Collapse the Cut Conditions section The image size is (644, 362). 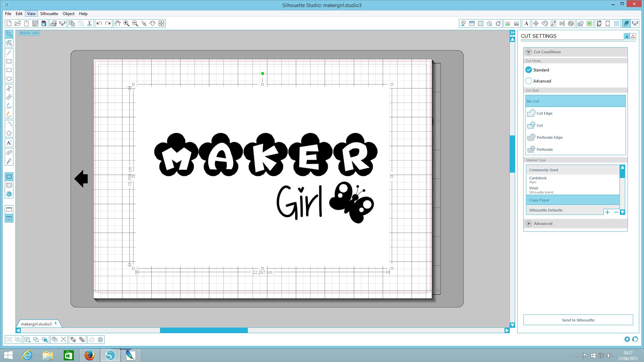pos(529,52)
